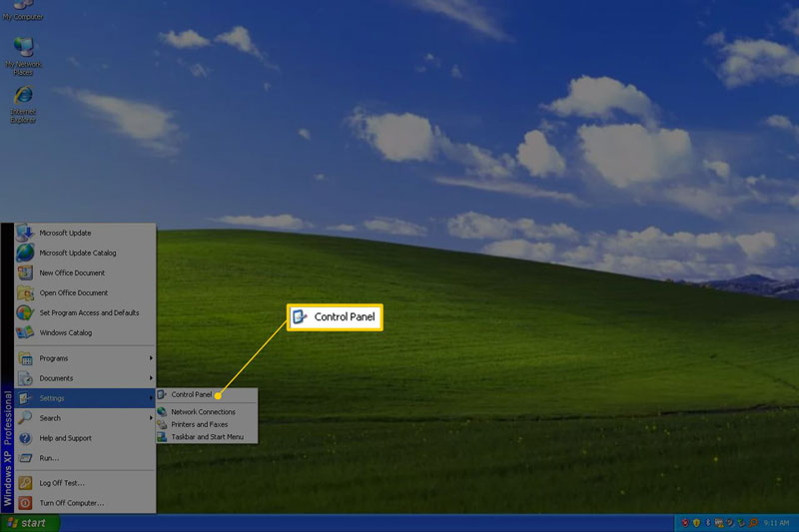The height and width of the screenshot is (532, 799).
Task: Open the Run… dialog
Action: 85,458
